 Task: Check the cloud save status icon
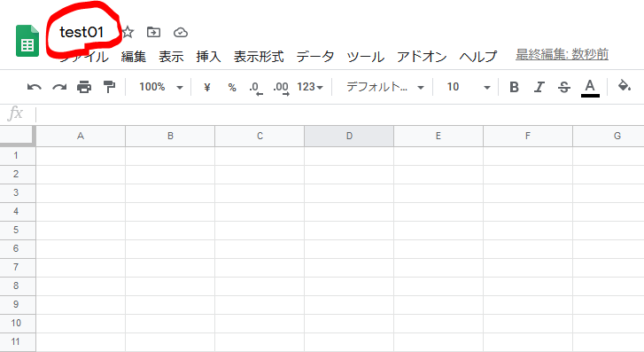tap(181, 33)
